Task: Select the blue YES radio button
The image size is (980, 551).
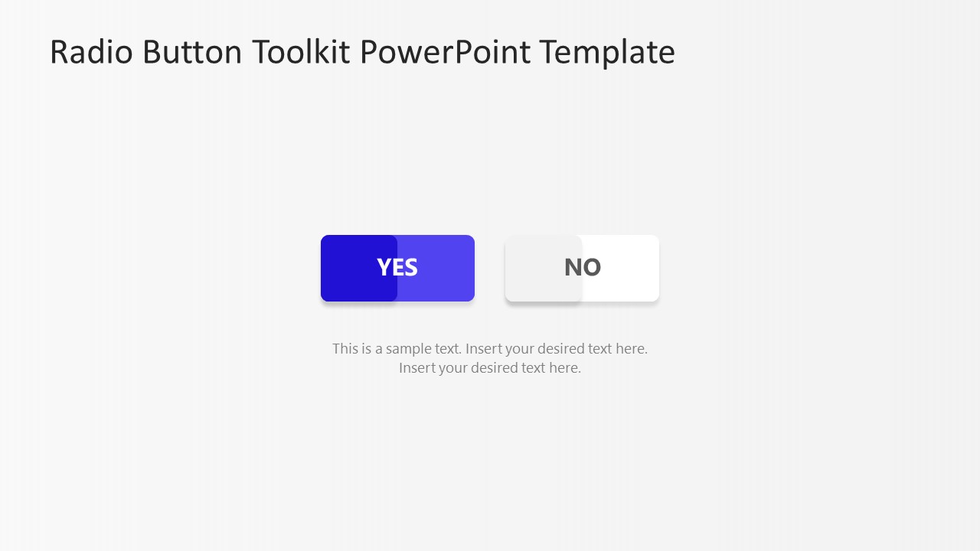Action: click(397, 268)
